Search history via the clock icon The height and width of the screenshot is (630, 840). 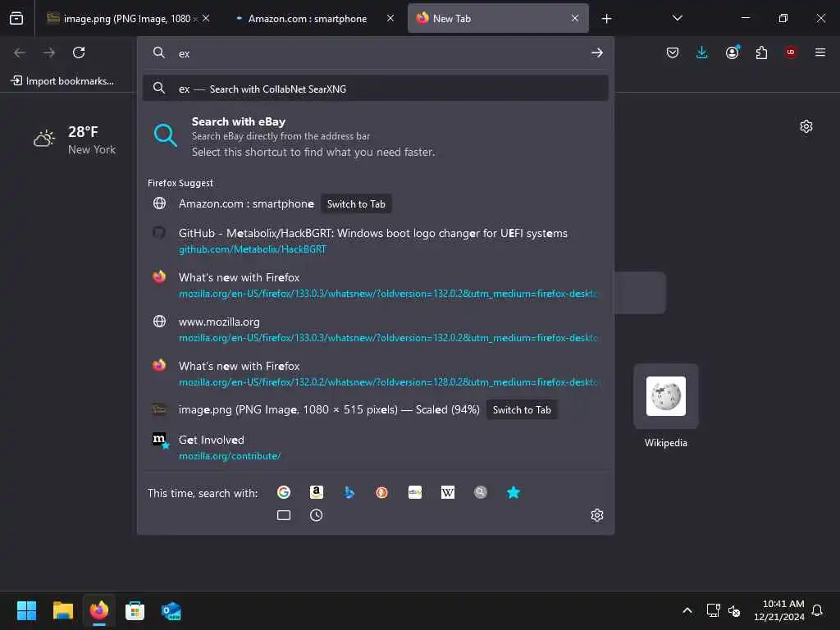pyautogui.click(x=317, y=515)
